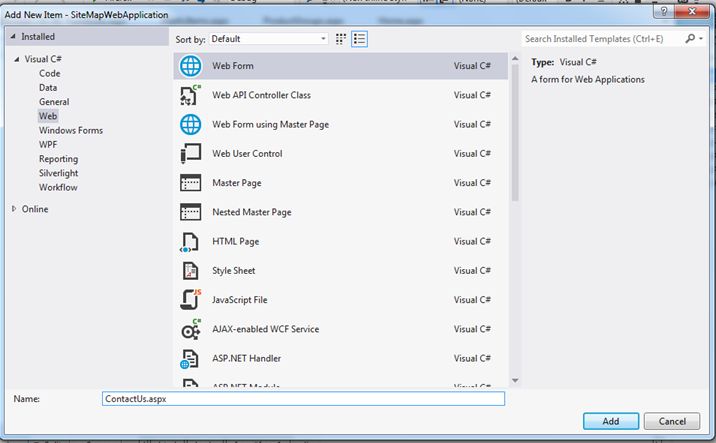Click the search magnifier icon
This screenshot has height=443, width=716.
690,39
